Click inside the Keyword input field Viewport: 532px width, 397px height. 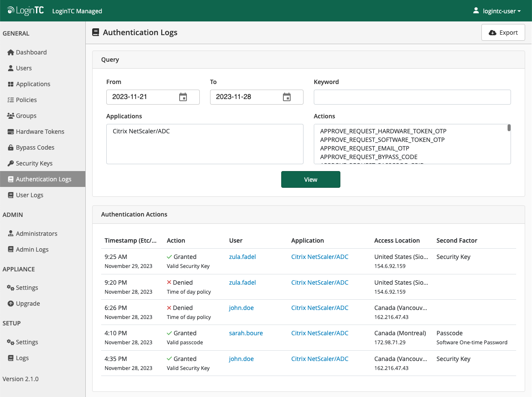(x=412, y=97)
